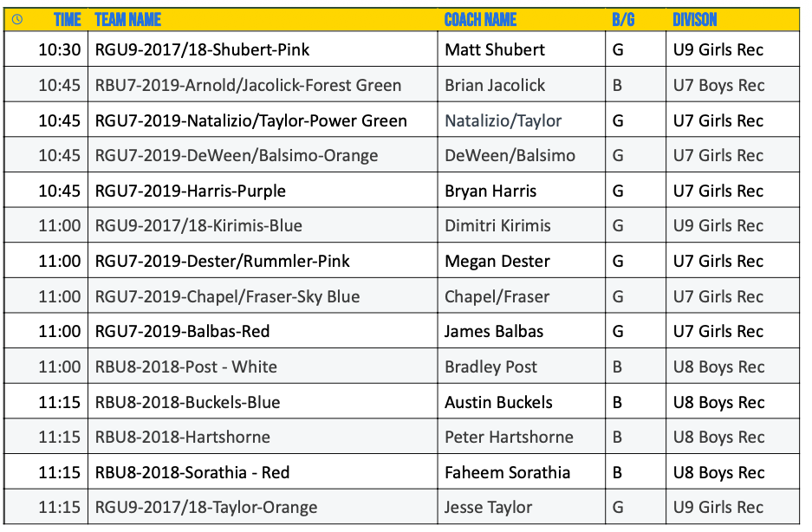Click coach Faheem Sorathia cell

coord(507,473)
